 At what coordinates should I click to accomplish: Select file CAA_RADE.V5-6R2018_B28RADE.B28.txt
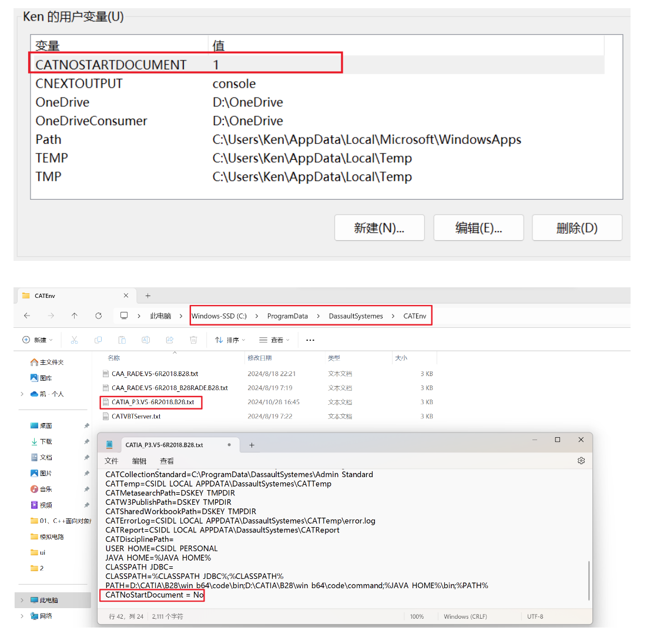[x=170, y=388]
